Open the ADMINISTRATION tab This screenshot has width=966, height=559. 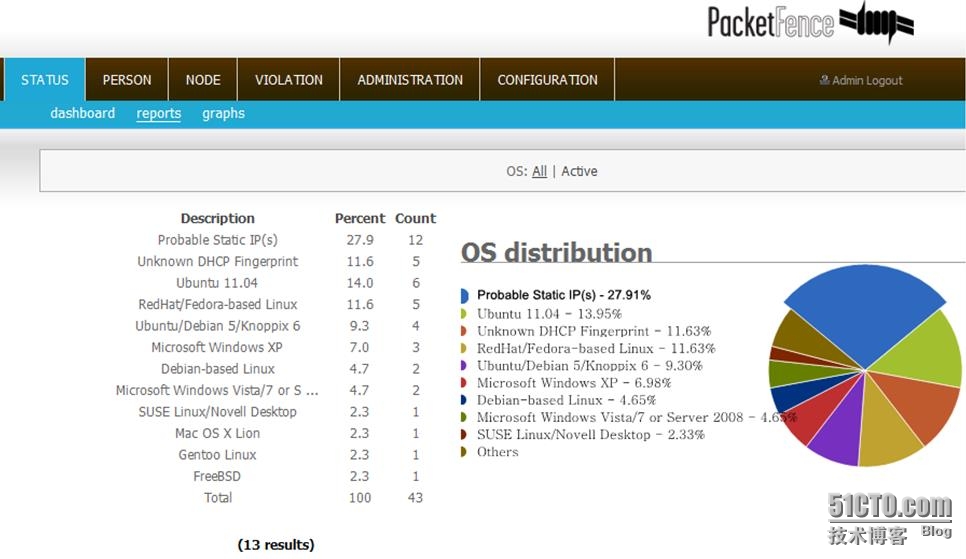pos(410,80)
